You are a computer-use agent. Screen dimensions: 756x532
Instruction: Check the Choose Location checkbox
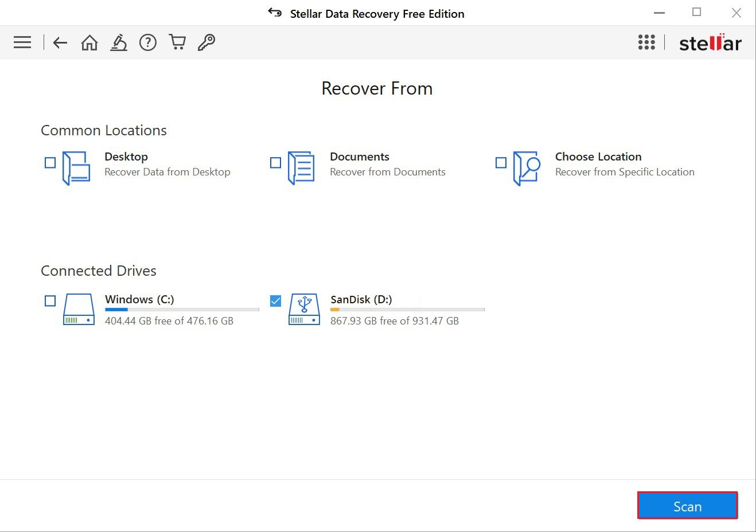tap(501, 163)
